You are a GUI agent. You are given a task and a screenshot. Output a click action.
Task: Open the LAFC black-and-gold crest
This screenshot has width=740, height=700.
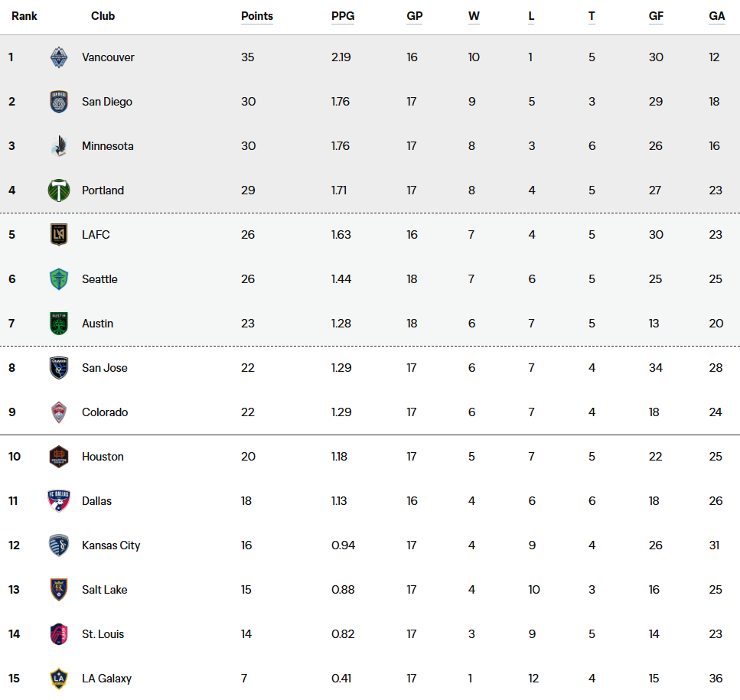click(59, 235)
